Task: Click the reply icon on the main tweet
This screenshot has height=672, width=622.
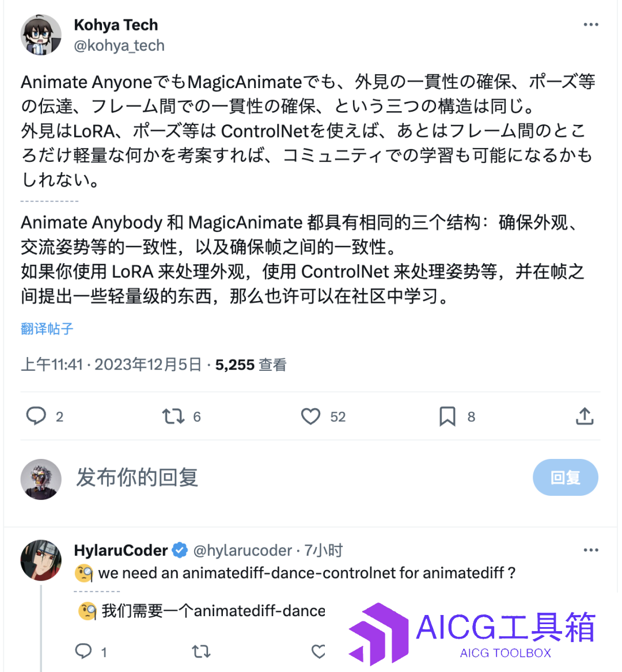Action: pyautogui.click(x=36, y=416)
